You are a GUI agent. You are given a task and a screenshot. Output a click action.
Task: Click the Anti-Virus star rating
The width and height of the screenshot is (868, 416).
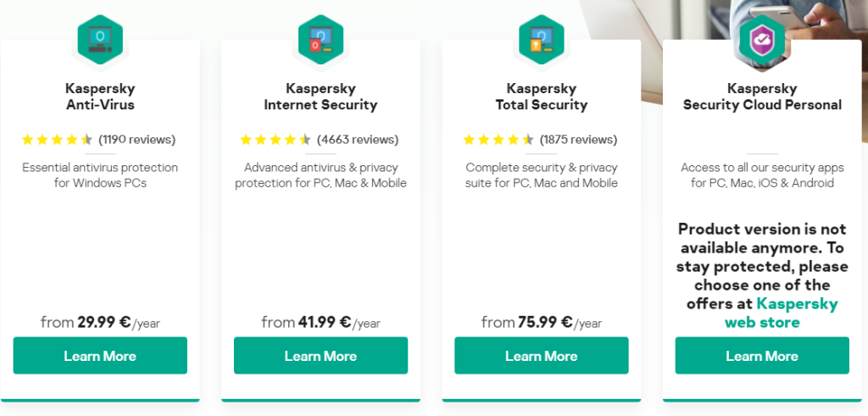[57, 140]
